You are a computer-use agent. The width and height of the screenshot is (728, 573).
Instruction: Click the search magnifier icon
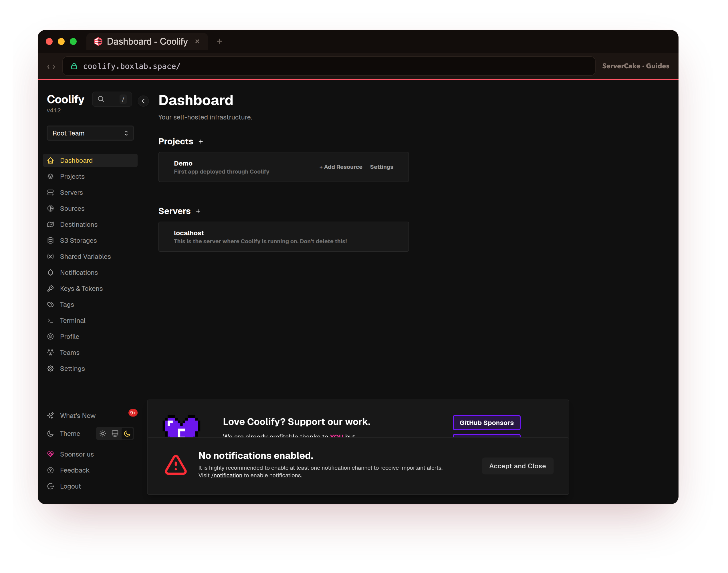point(101,99)
